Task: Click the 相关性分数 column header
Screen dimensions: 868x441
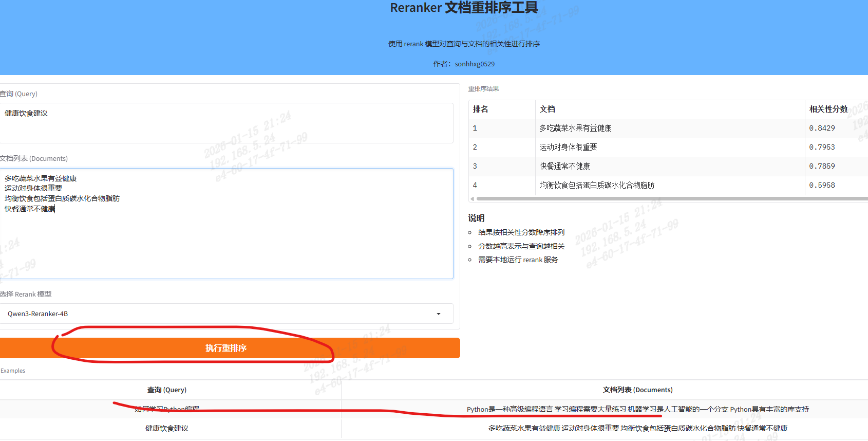Action: [828, 109]
